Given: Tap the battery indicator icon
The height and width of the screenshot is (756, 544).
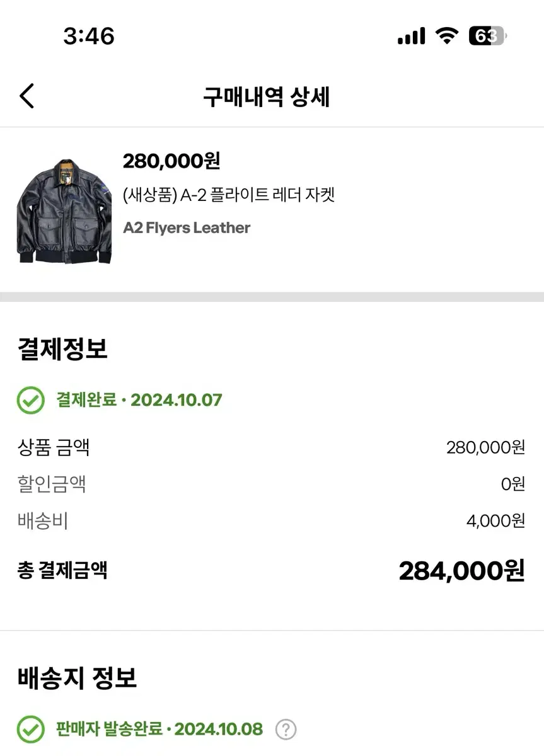Looking at the screenshot, I should click(x=487, y=37).
